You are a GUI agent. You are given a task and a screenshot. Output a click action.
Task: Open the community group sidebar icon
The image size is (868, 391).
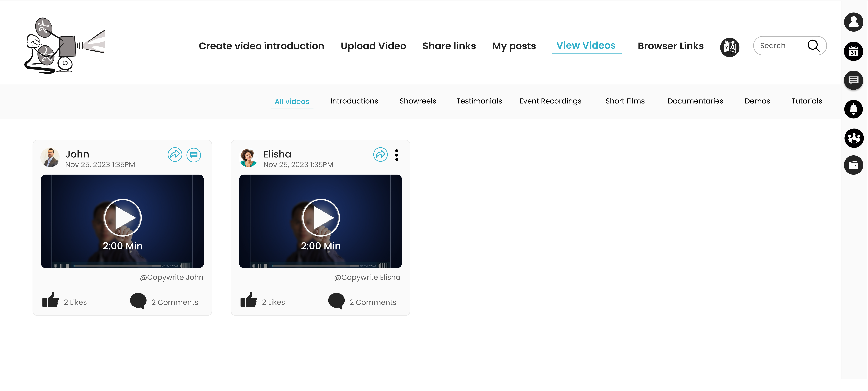(x=853, y=138)
